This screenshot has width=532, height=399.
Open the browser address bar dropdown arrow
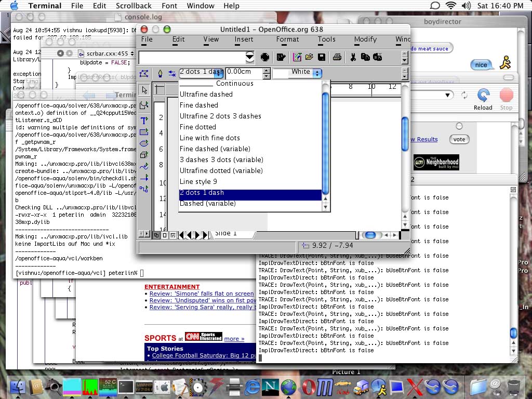(447, 95)
